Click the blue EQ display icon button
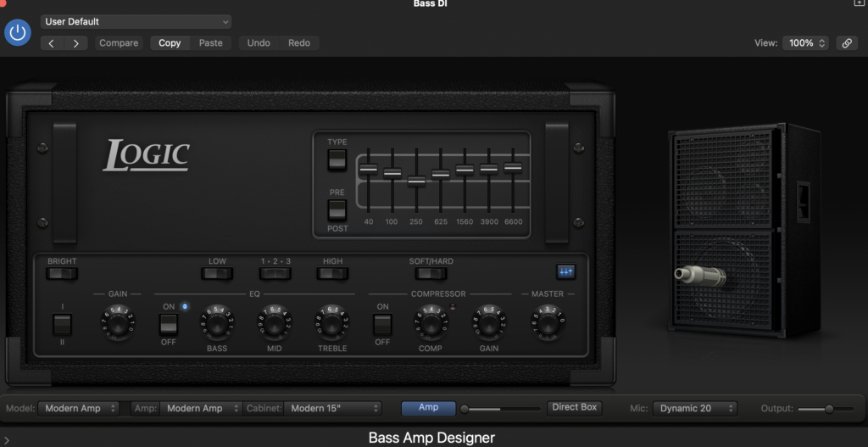 pyautogui.click(x=565, y=271)
